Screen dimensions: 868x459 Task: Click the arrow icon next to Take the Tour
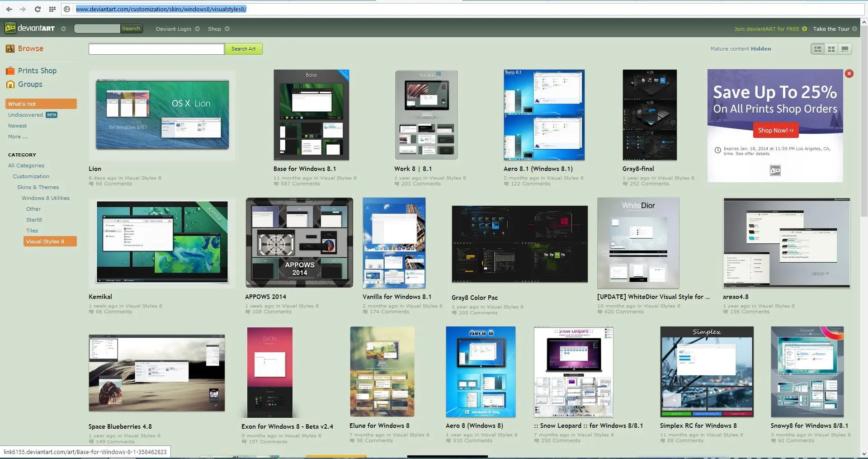pos(854,29)
